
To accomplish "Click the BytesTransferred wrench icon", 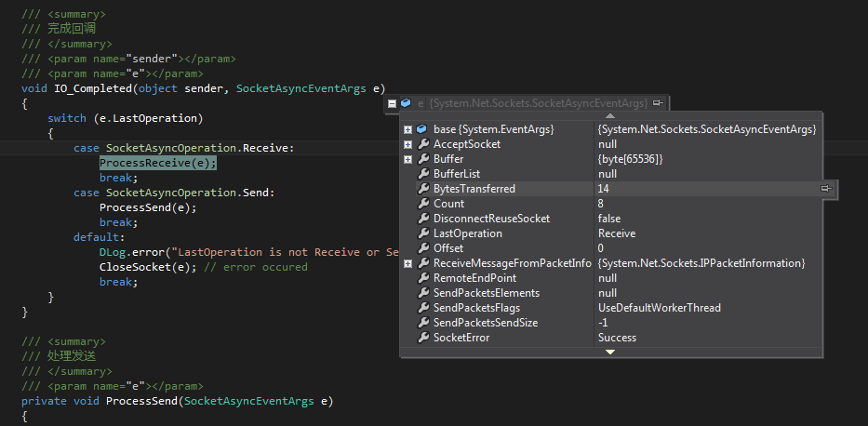I will 423,189.
